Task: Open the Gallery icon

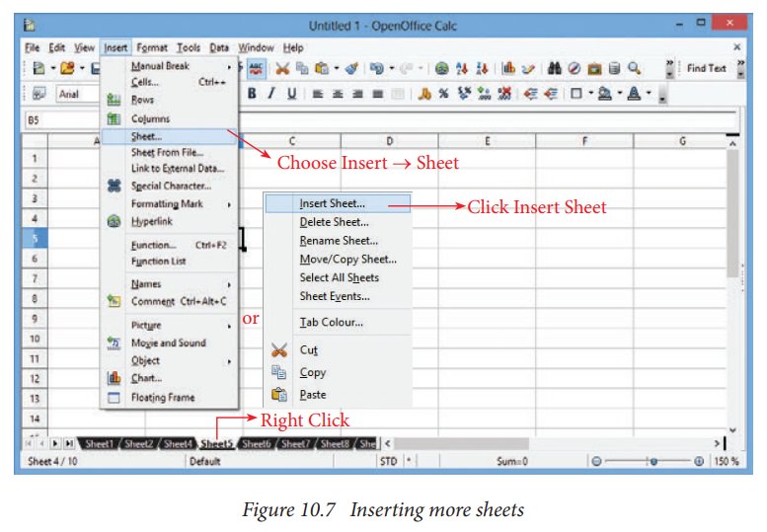Action: point(594,68)
